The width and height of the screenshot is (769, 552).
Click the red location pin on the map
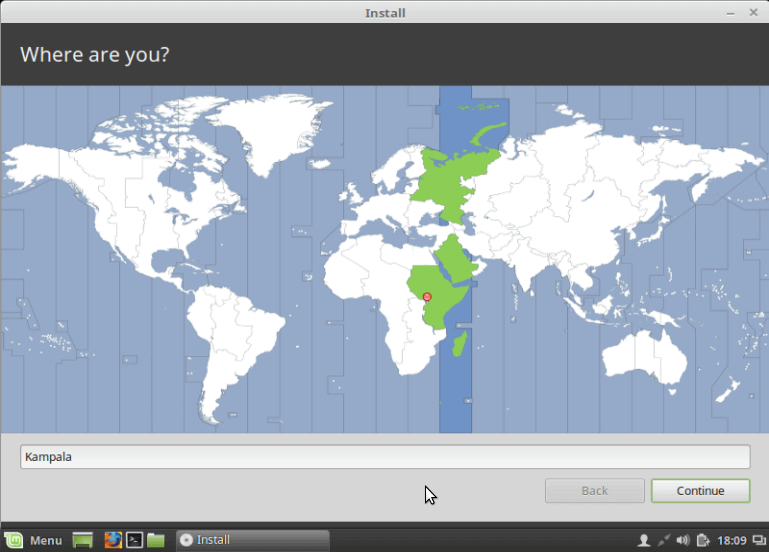[x=427, y=297]
